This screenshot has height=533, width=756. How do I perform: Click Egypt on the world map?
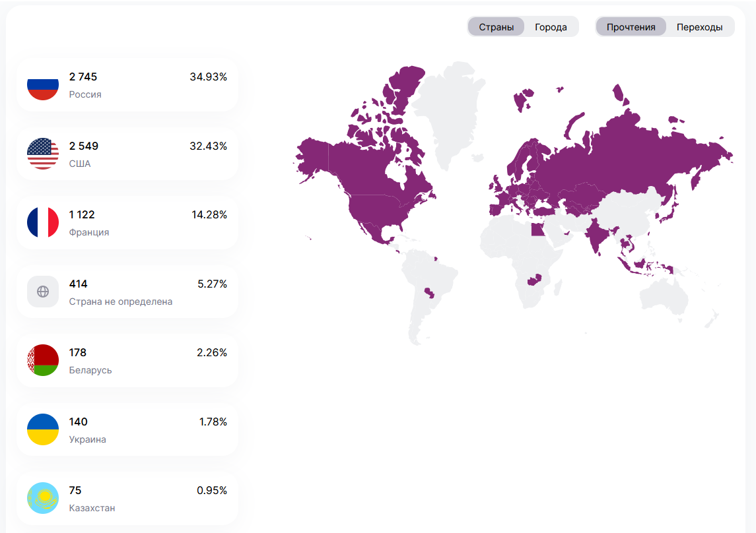[x=538, y=229]
